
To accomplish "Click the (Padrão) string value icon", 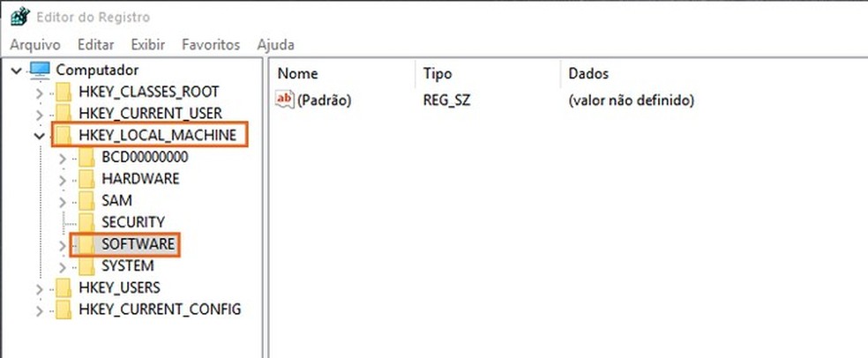I will coord(284,101).
